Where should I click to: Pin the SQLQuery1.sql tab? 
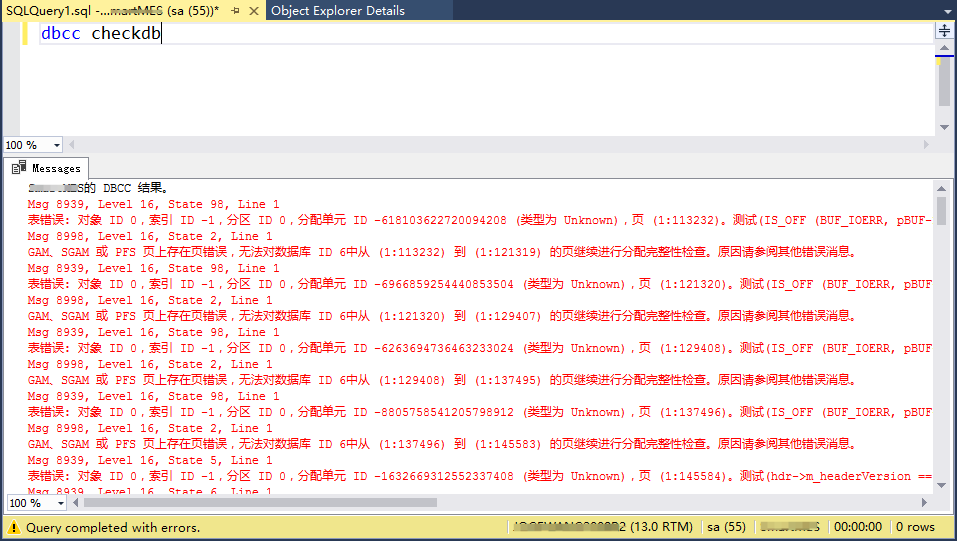coord(235,10)
